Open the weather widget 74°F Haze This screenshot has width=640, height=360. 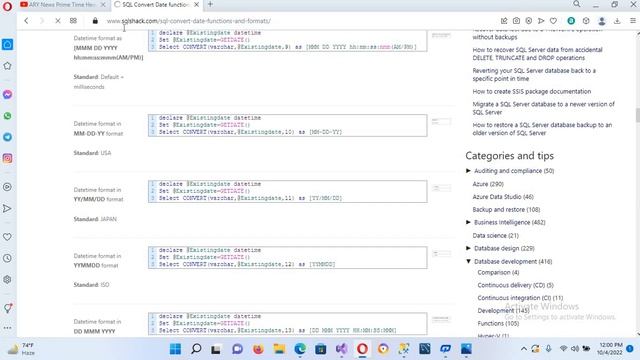[21, 349]
